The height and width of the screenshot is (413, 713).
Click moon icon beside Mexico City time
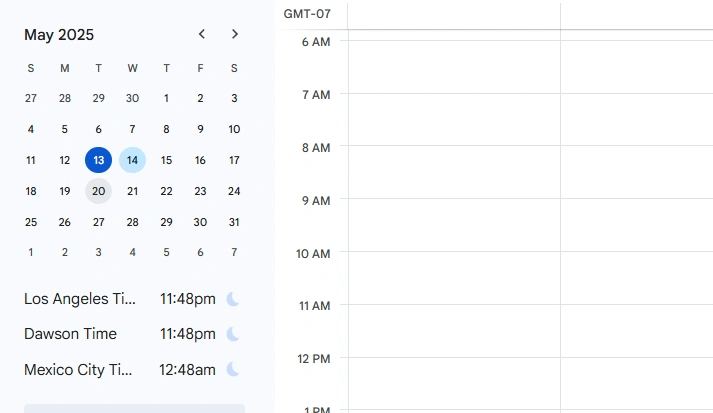tap(233, 370)
